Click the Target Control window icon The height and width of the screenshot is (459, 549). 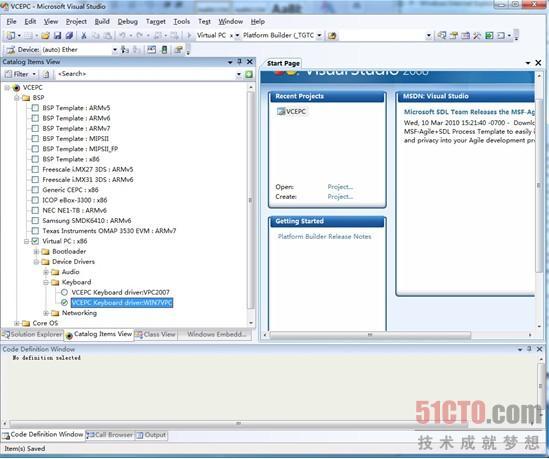tap(151, 50)
